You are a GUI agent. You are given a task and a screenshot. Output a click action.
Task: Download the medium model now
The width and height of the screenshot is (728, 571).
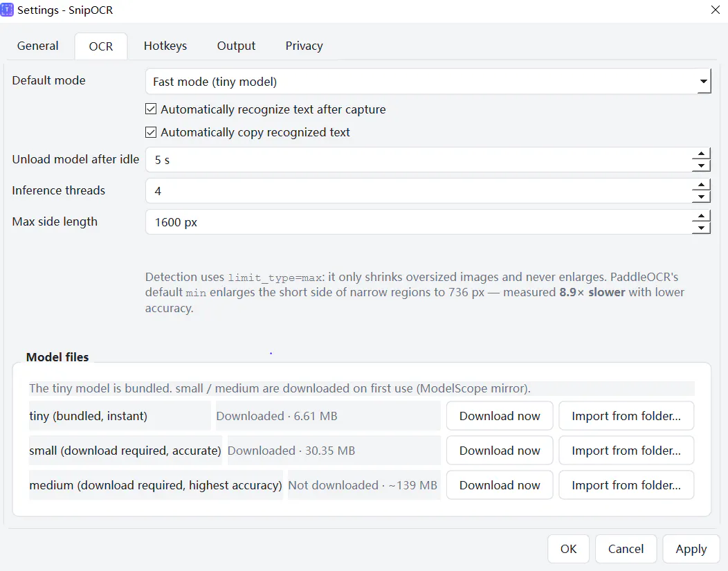click(x=500, y=485)
